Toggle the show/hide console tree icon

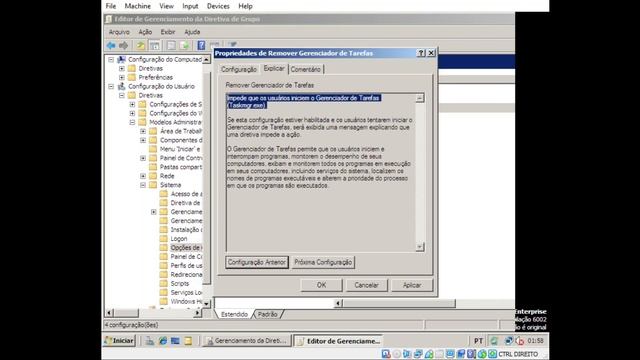(x=154, y=45)
